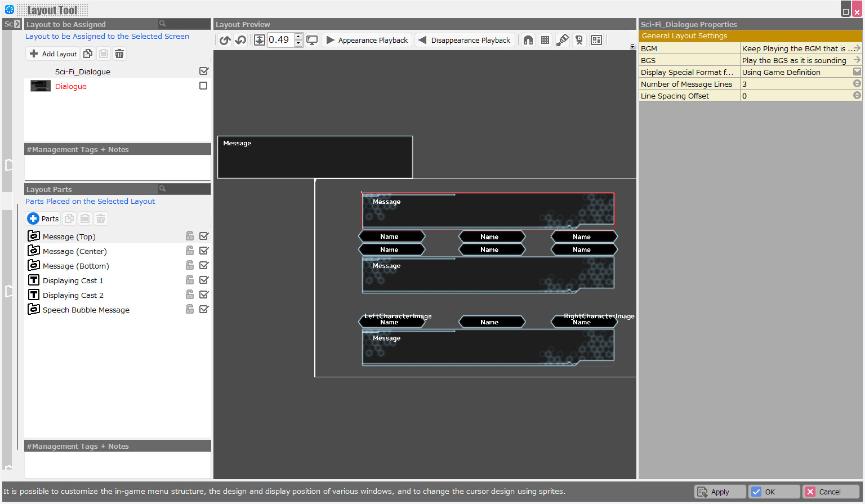Select the fit-to-screen zoom icon
This screenshot has height=504, width=865.
[x=260, y=39]
